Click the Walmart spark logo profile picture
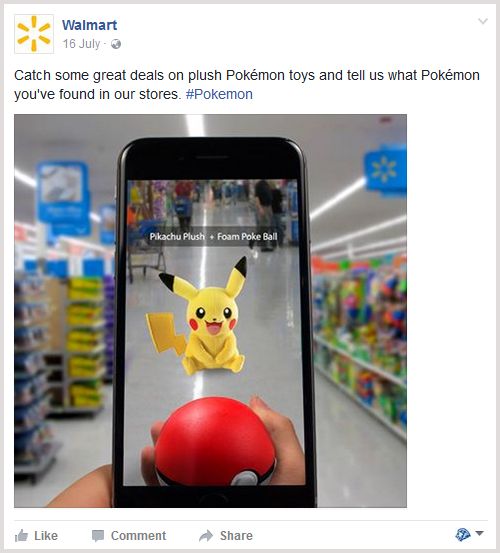 click(34, 34)
